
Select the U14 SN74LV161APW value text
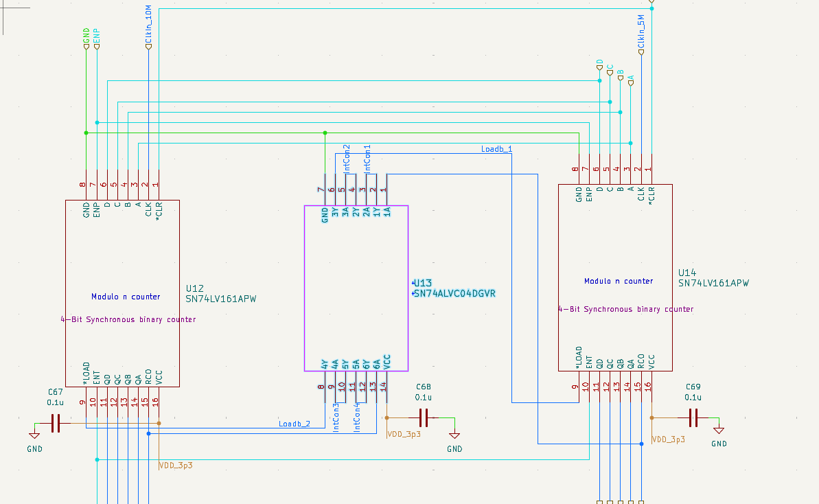click(713, 283)
